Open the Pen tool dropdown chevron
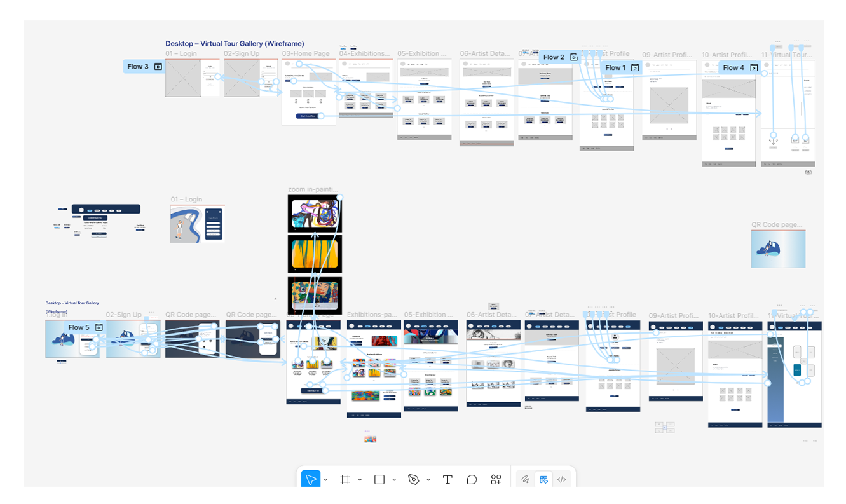 pyautogui.click(x=428, y=480)
